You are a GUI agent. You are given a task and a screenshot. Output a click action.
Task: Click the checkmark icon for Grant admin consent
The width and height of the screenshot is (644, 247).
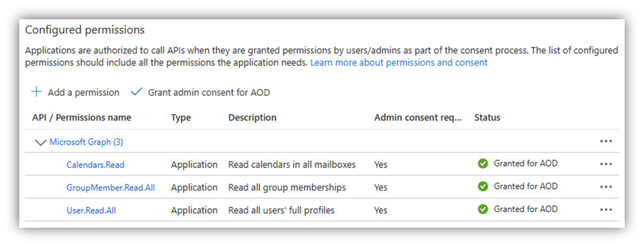tap(136, 92)
